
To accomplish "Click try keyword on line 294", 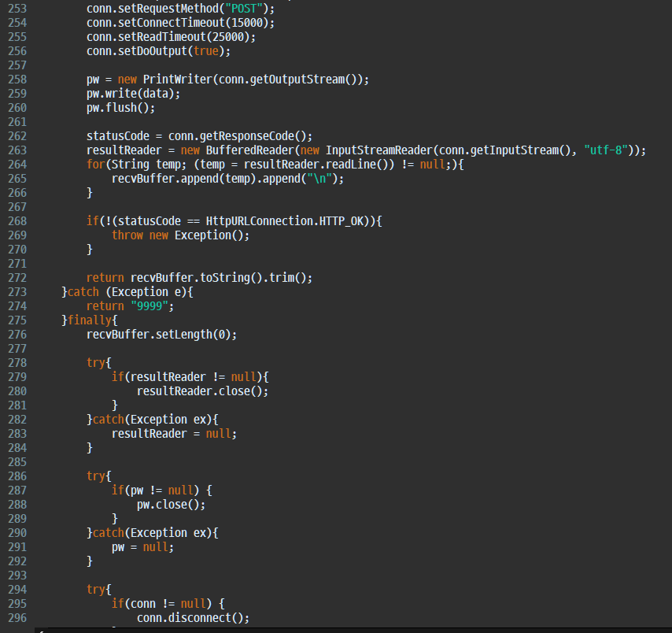I will (x=96, y=589).
